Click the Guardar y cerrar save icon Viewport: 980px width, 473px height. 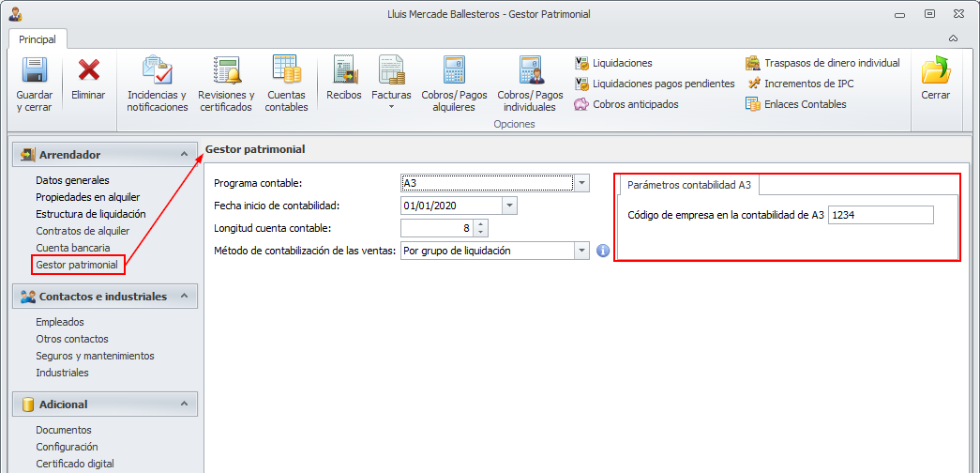35,70
